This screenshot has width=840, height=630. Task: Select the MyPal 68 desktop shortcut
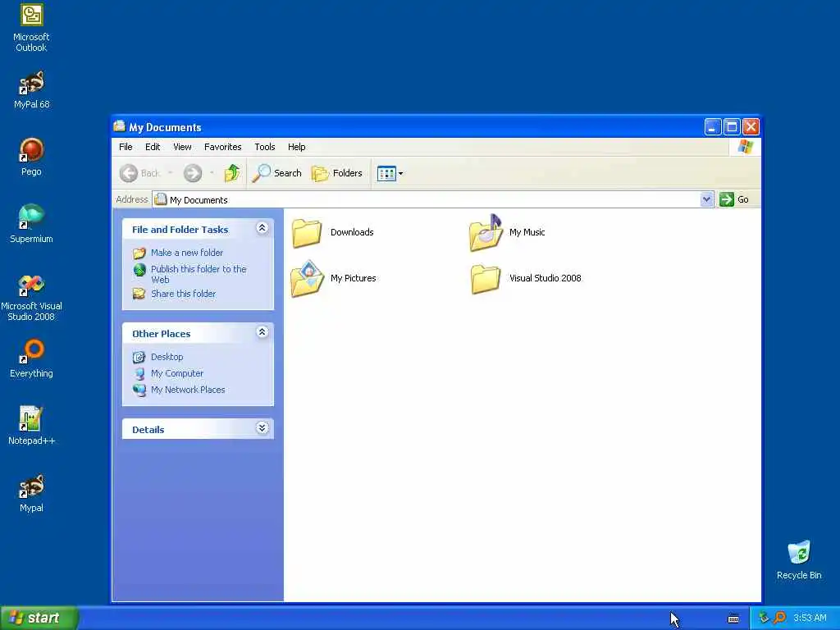[x=31, y=90]
